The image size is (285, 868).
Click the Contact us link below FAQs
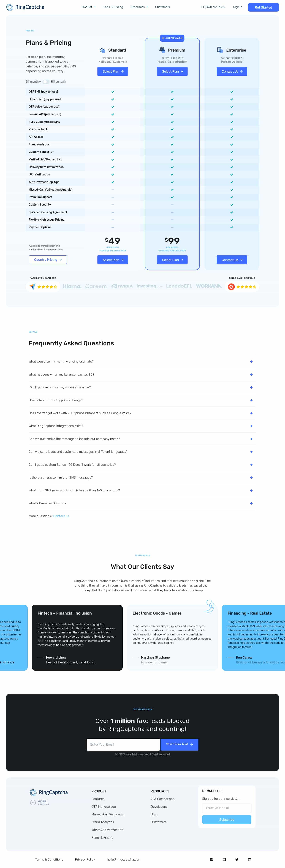click(x=61, y=516)
